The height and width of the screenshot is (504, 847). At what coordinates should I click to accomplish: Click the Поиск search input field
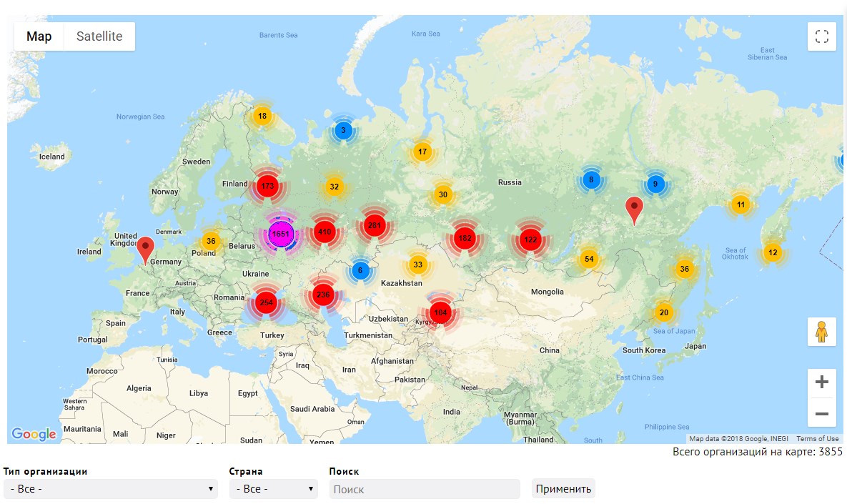pyautogui.click(x=425, y=489)
